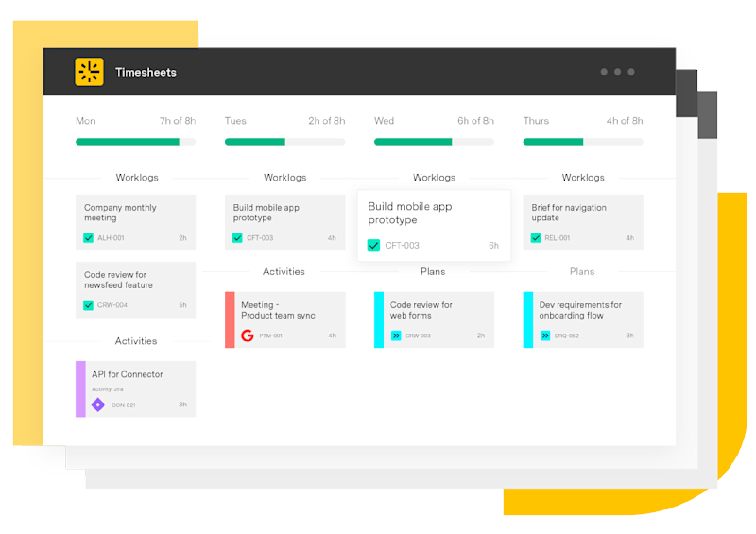Click Tuesday's 2h of 8h progress bar
Screen dimensions: 756x534
point(285,142)
